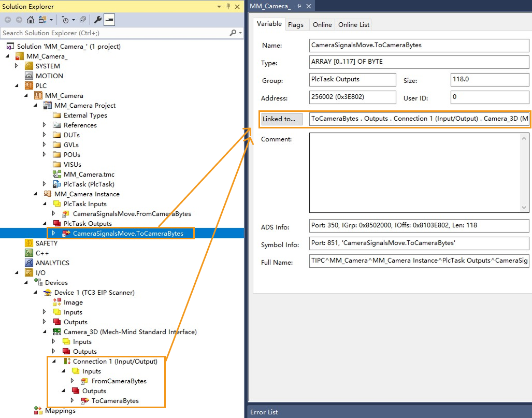The width and height of the screenshot is (532, 418).
Task: Click the ANALYTICS node icon
Action: tap(29, 263)
